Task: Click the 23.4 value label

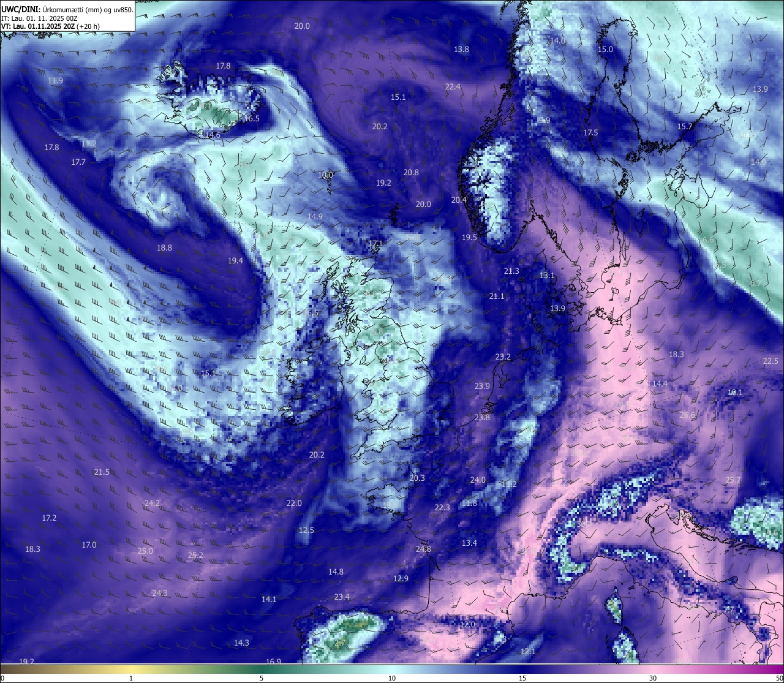Action: (x=342, y=597)
